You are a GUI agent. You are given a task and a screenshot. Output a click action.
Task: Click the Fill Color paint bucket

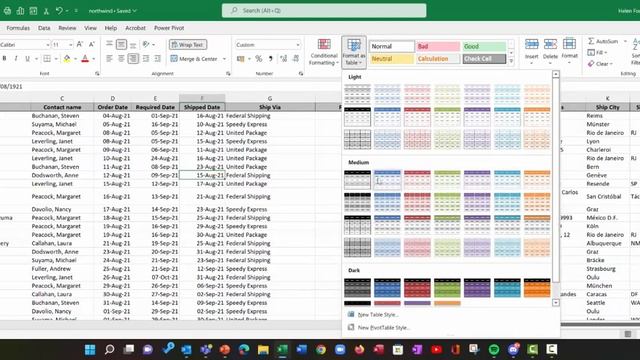click(67, 59)
